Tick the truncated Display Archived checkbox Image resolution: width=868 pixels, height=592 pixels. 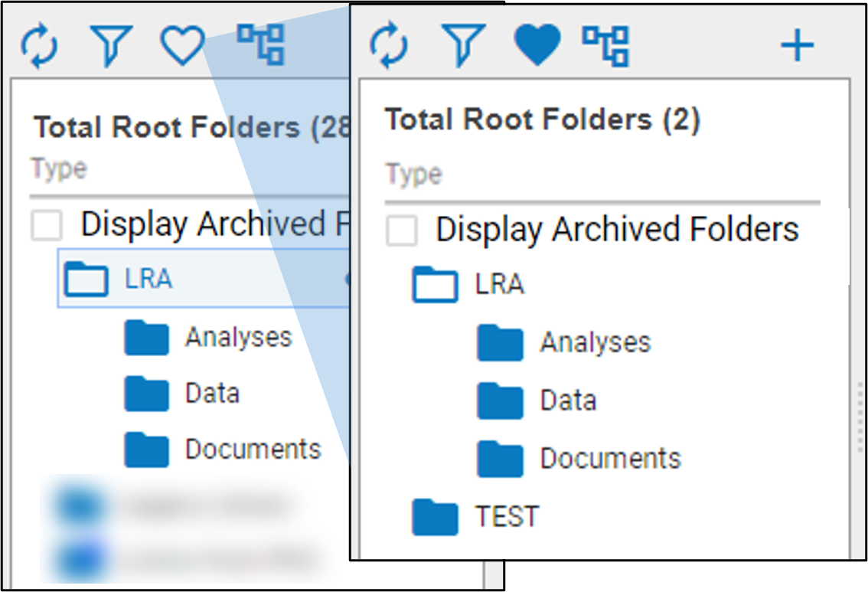point(47,226)
